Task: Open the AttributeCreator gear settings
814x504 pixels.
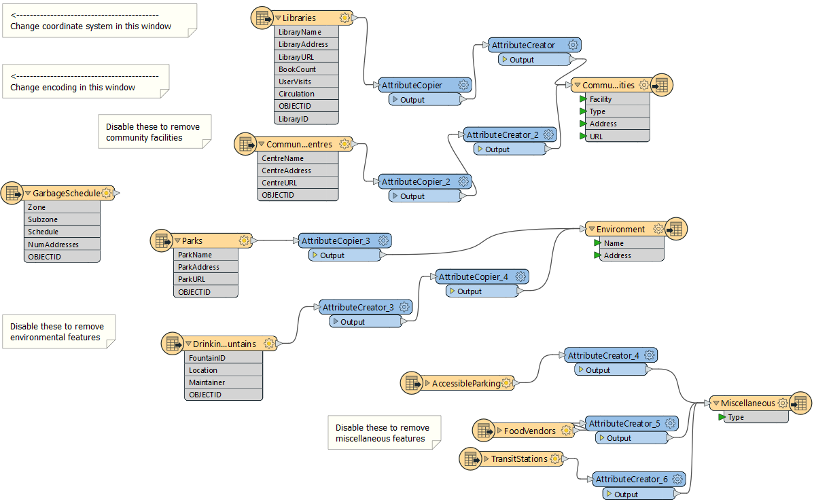Action: click(x=573, y=46)
